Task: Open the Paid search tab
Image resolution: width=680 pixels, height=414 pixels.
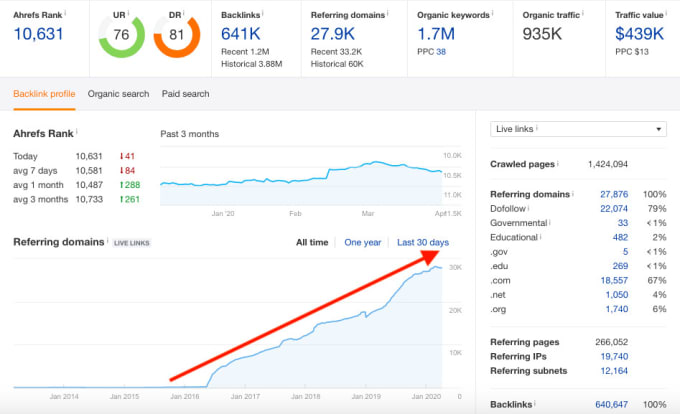Action: pos(186,94)
